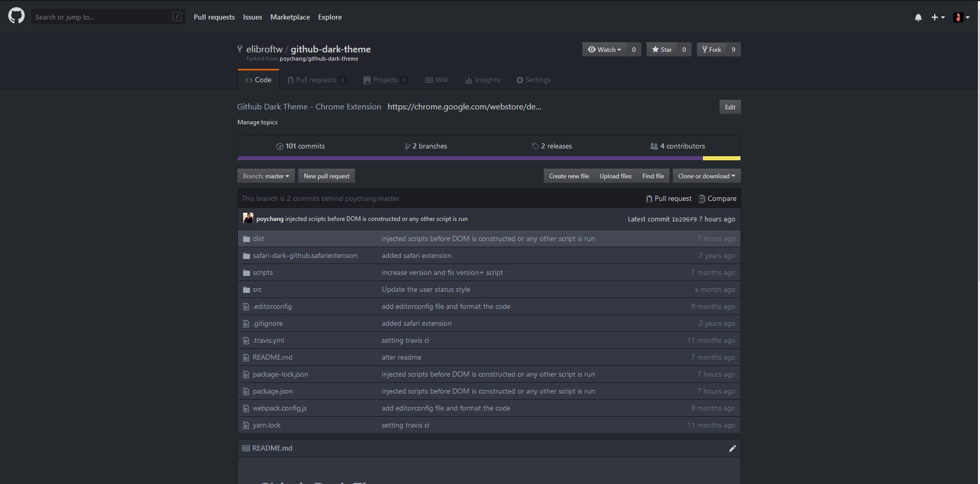Click poychang's avatar in latest commit
Screen dimensions: 980x484
pyautogui.click(x=248, y=218)
